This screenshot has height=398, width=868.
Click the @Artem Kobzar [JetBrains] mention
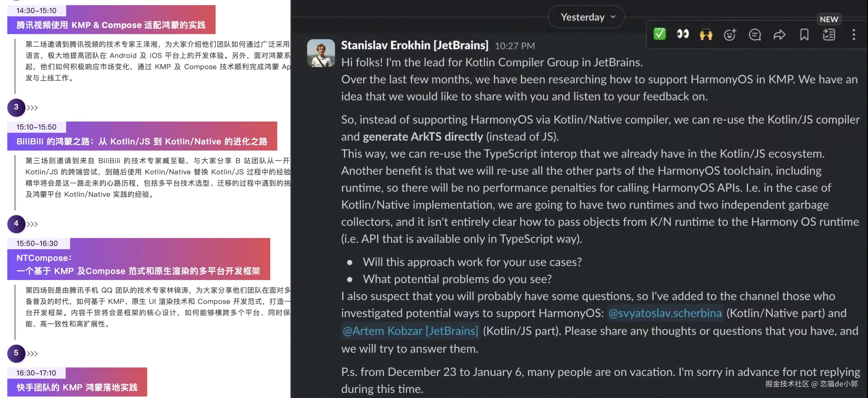click(410, 331)
